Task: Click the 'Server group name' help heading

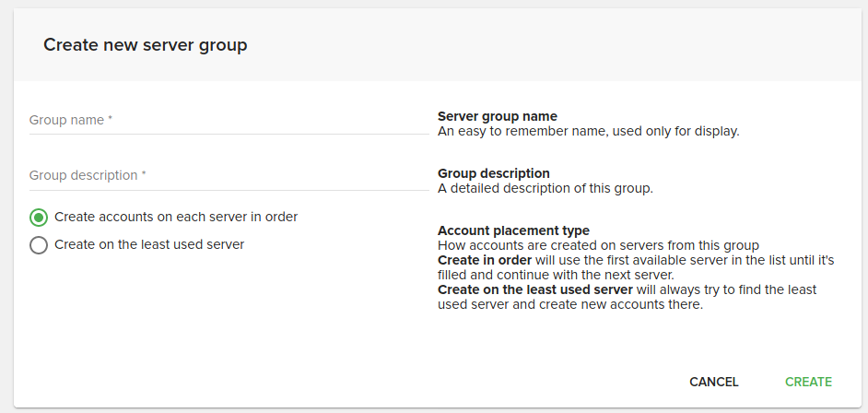Action: [498, 116]
